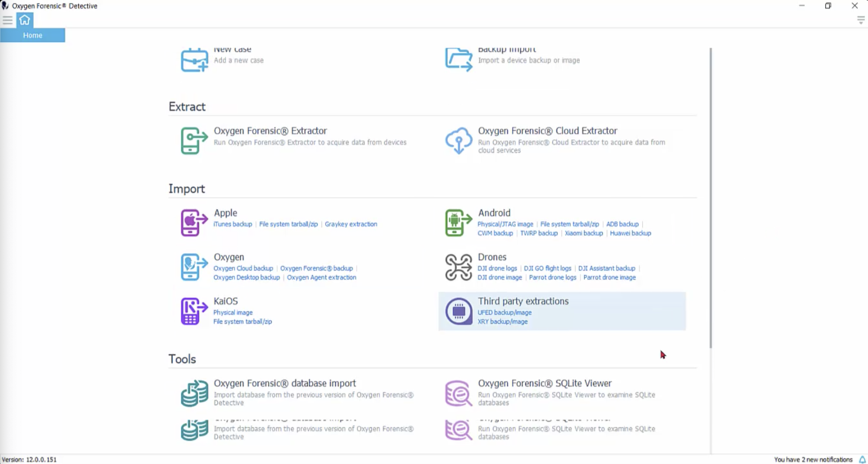The height and width of the screenshot is (464, 868).
Task: Open Xiaomi backup link
Action: click(x=584, y=233)
